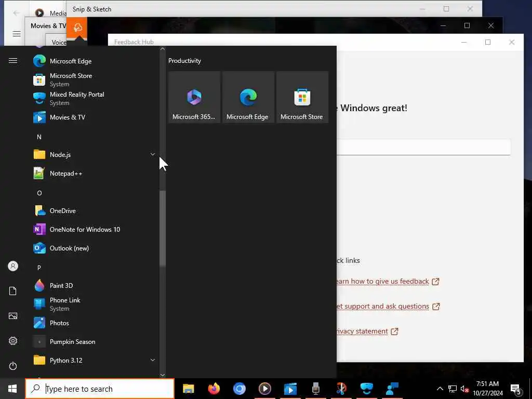
Task: Jump to letter O section header
Action: point(39,193)
